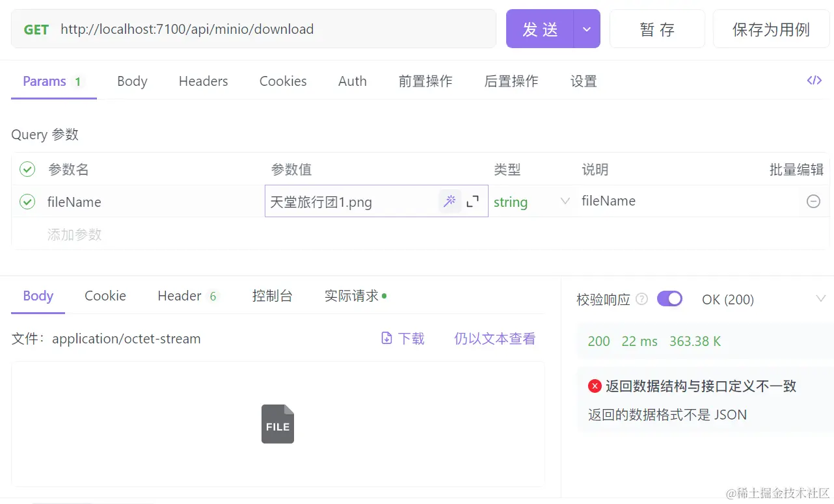Open the response Cookie tab
834x504 pixels.
point(105,296)
